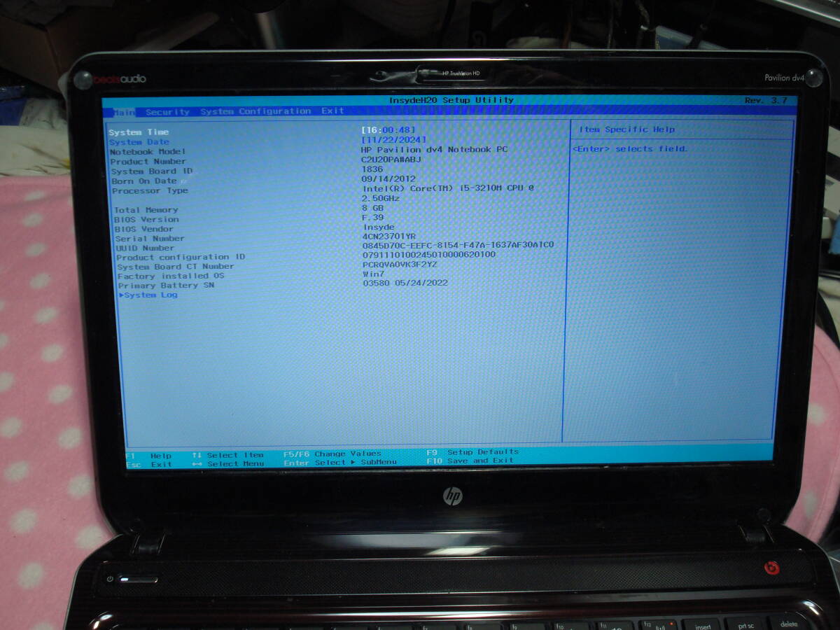
Task: Click the System Board CT Number value
Action: (400, 265)
